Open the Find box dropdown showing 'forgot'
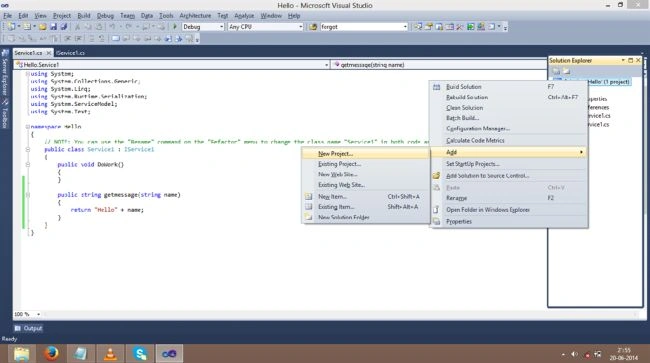This screenshot has width=650, height=363. (x=405, y=27)
